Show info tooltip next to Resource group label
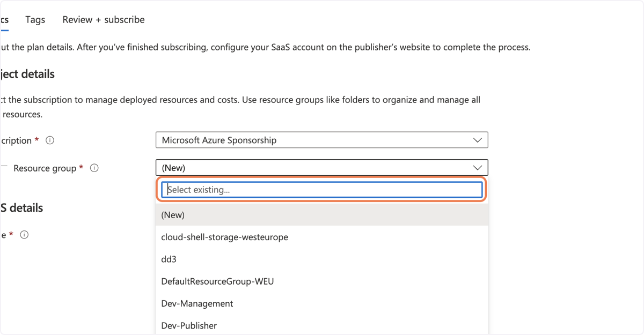The height and width of the screenshot is (335, 644). [94, 168]
